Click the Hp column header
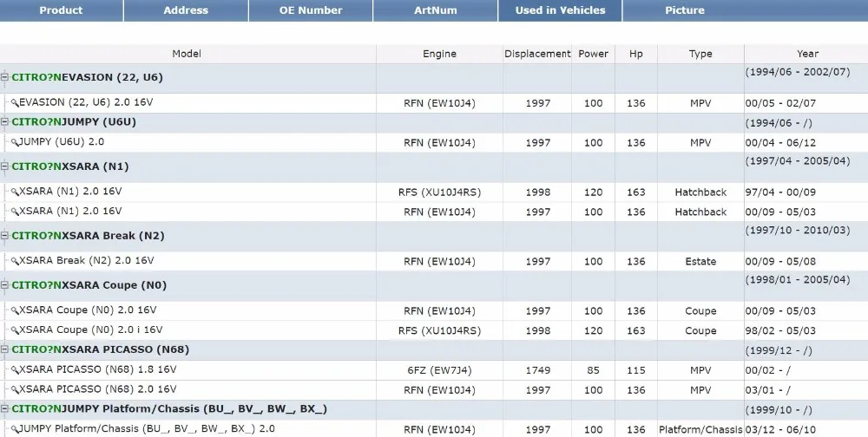Screen dimensions: 868x437 click(x=636, y=54)
